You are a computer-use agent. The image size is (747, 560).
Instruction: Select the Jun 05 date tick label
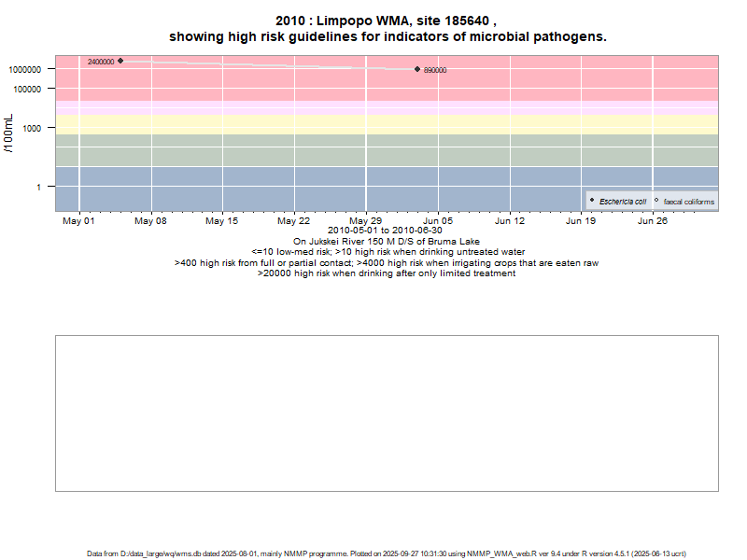438,221
